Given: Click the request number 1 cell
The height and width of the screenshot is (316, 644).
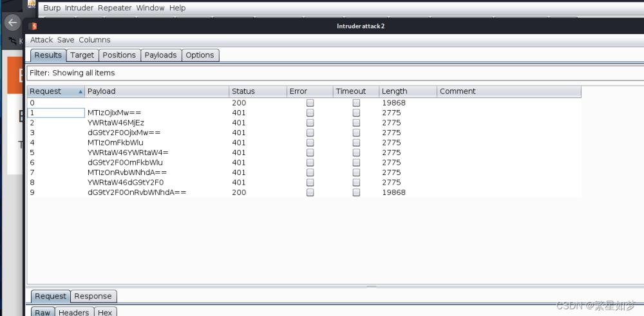Looking at the screenshot, I should pyautogui.click(x=56, y=113).
